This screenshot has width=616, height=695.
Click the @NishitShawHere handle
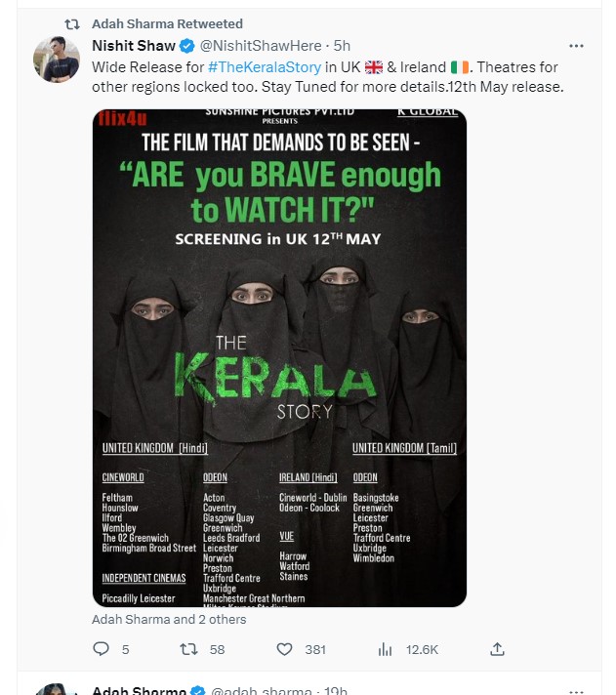261,46
